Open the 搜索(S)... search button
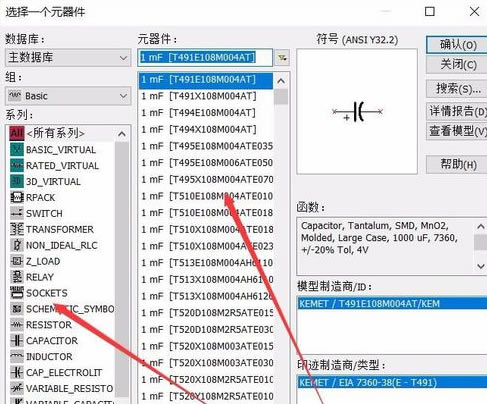Viewport: 487px width, 404px height. coord(457,89)
